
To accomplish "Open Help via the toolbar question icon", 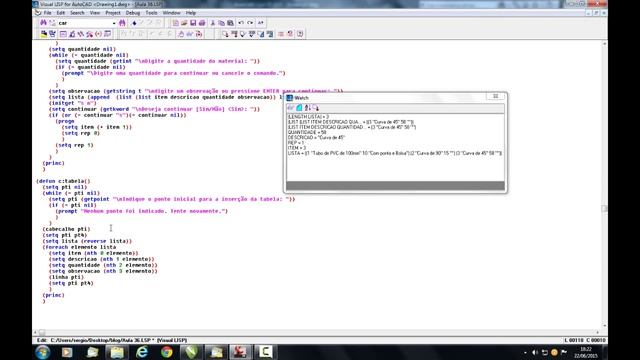I will point(300,34).
